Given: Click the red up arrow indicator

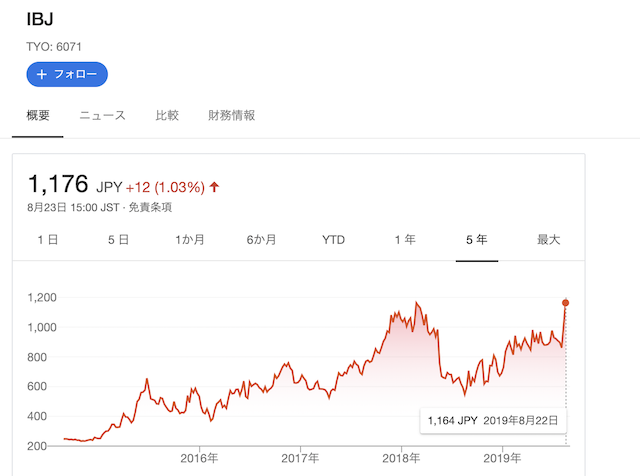Looking at the screenshot, I should coord(214,187).
